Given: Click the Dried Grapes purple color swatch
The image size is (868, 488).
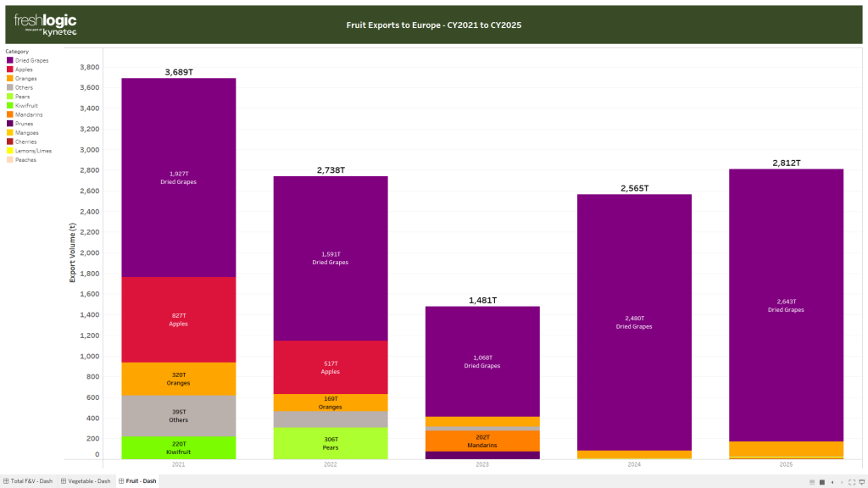Looking at the screenshot, I should (11, 60).
